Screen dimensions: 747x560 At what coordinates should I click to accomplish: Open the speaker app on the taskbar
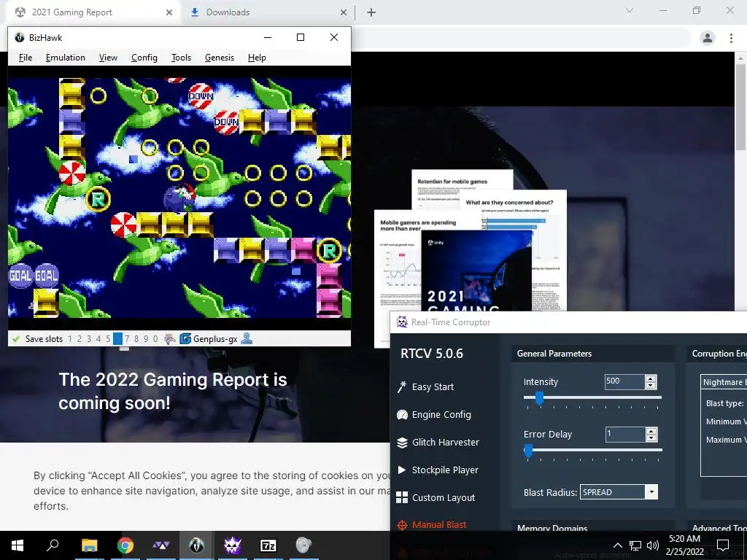[x=303, y=545]
